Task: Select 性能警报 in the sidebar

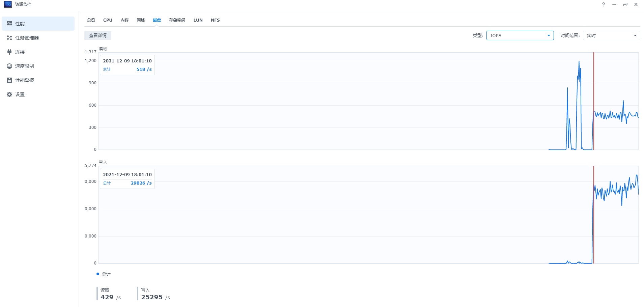Action: [38, 80]
